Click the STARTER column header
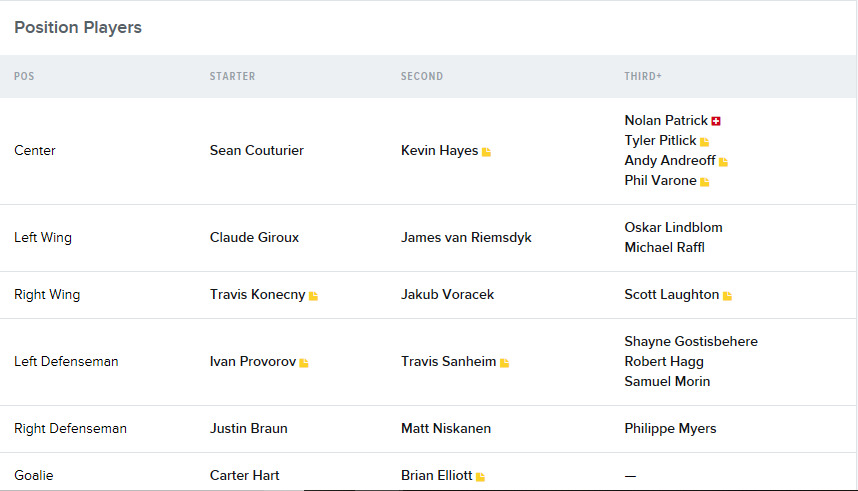This screenshot has width=858, height=491. [233, 76]
